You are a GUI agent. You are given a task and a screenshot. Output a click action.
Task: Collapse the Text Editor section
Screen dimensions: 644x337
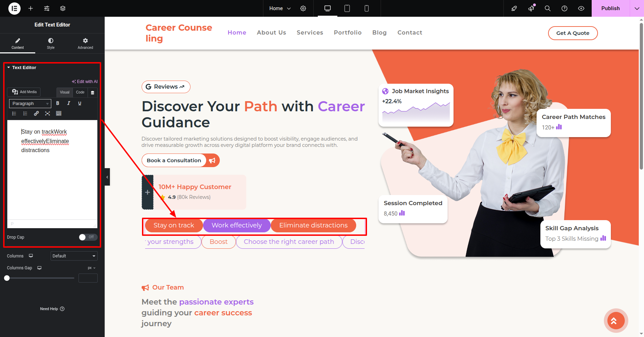pos(22,68)
